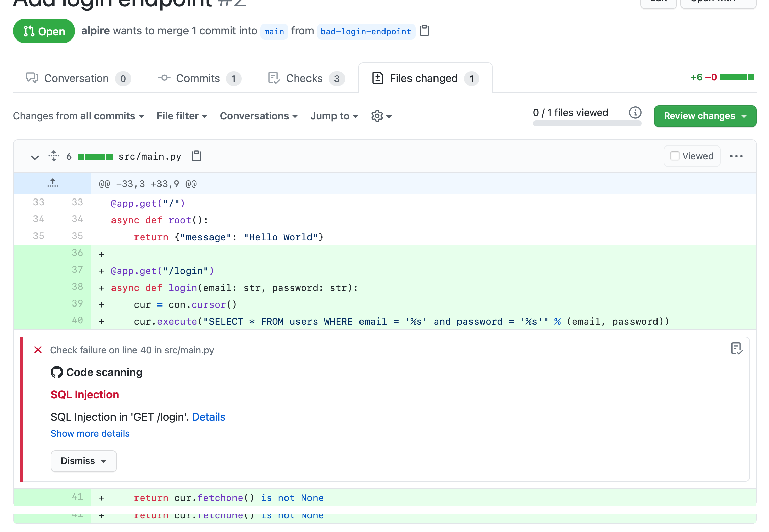
Task: Expand Changes from all commits dropdown
Action: (x=78, y=116)
